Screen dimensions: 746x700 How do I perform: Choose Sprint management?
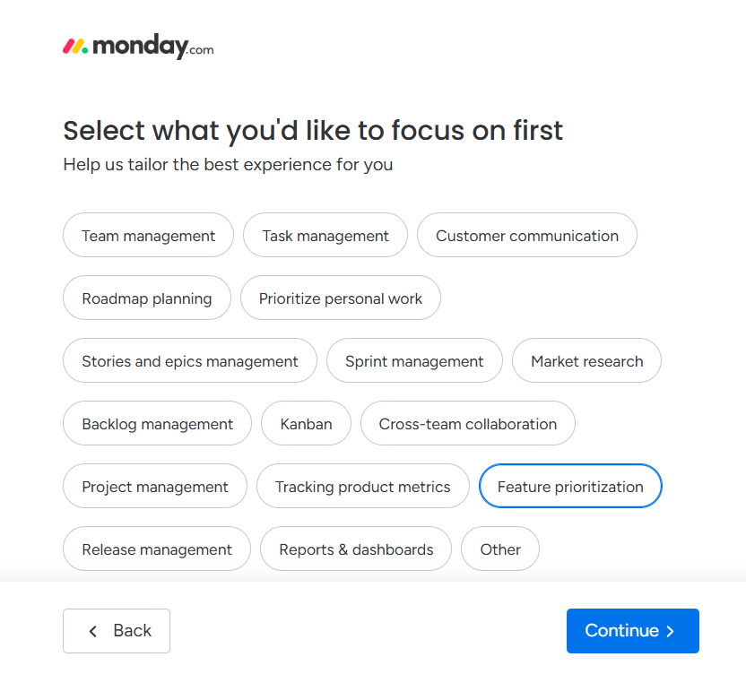click(414, 360)
